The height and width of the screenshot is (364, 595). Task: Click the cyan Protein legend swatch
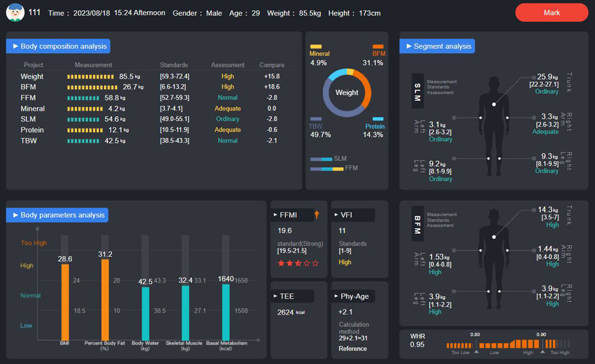378,119
